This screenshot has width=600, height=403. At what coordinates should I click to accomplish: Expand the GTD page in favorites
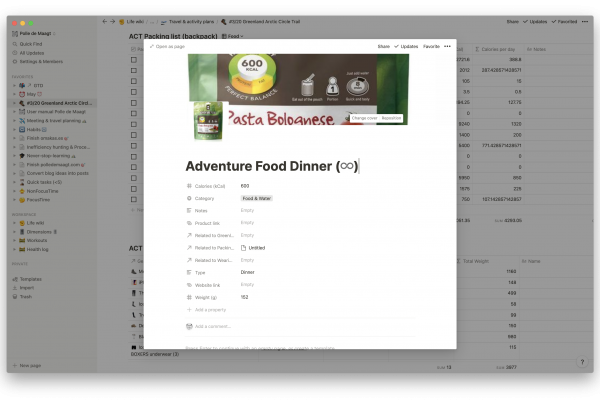15,85
